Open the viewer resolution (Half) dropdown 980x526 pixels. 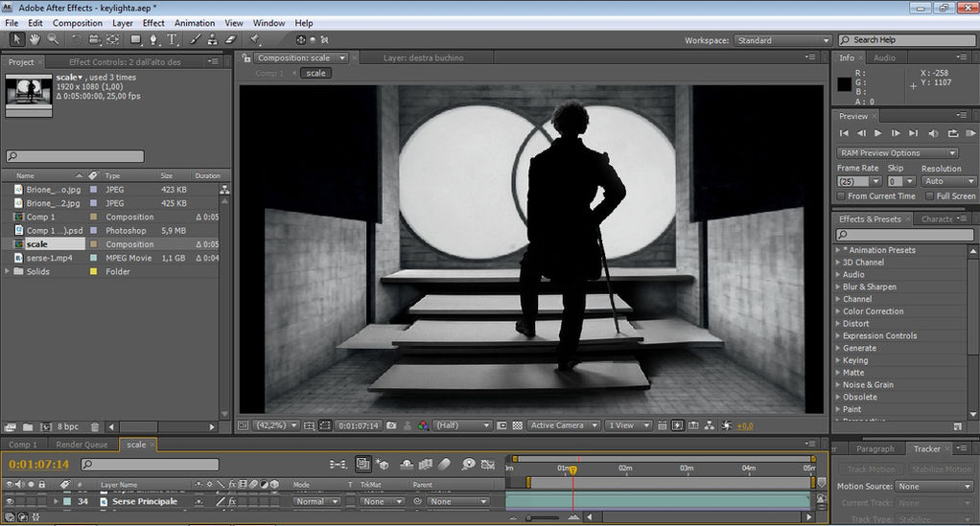click(462, 425)
